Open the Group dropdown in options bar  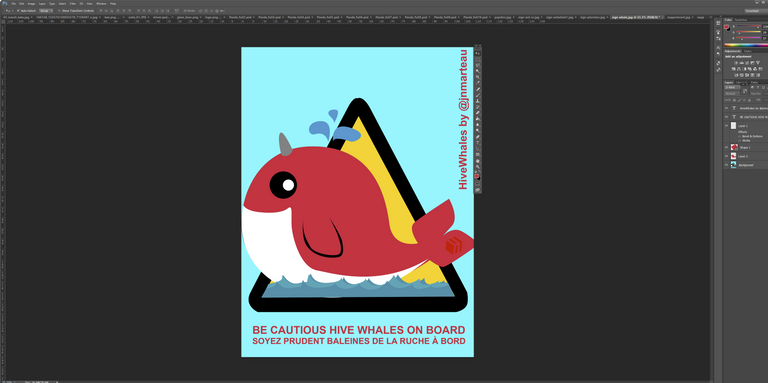pos(46,10)
